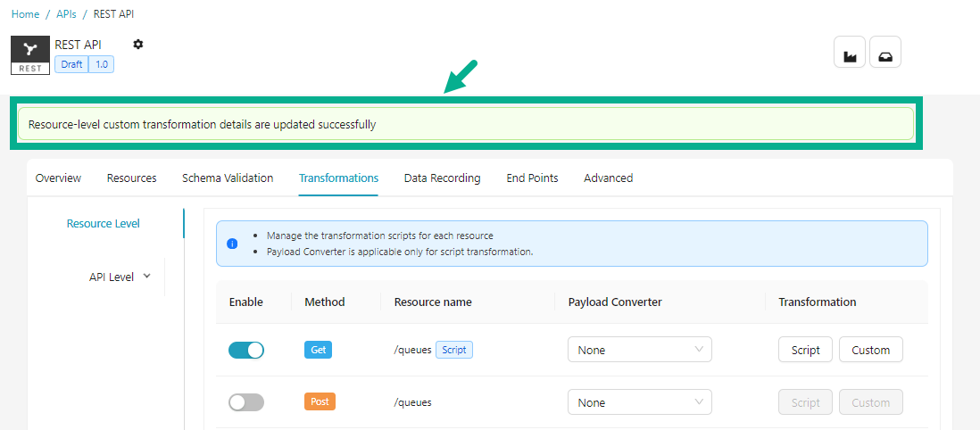Go to Home breadcrumb link
This screenshot has height=430, width=980.
click(x=25, y=14)
